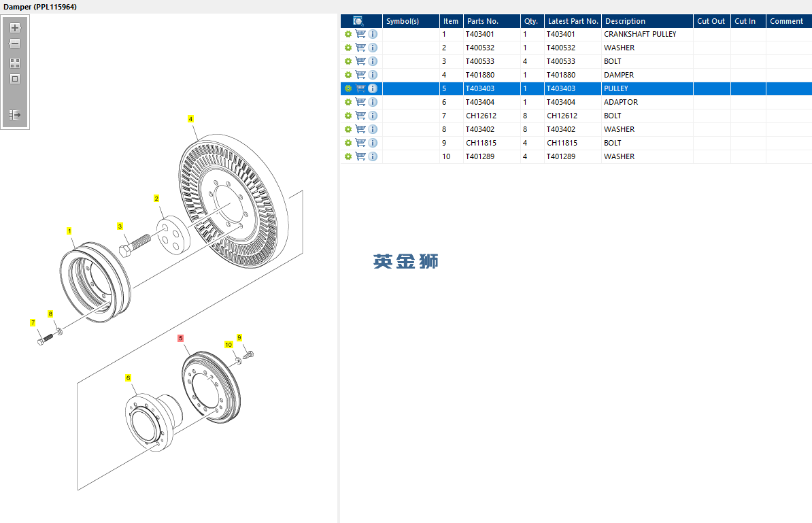812x523 pixels.
Task: Add CRANKSHAFT PULLEY T403401 to the cart
Action: 360,34
